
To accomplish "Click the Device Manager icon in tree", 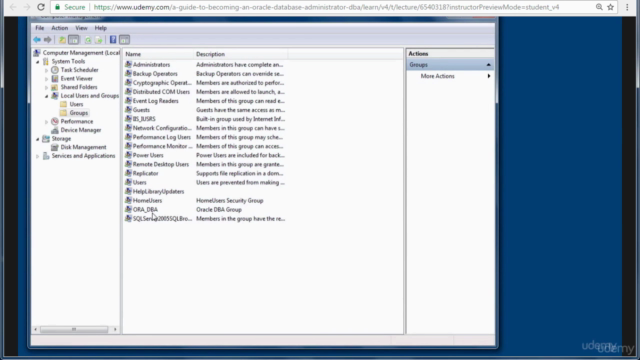I will pos(55,130).
